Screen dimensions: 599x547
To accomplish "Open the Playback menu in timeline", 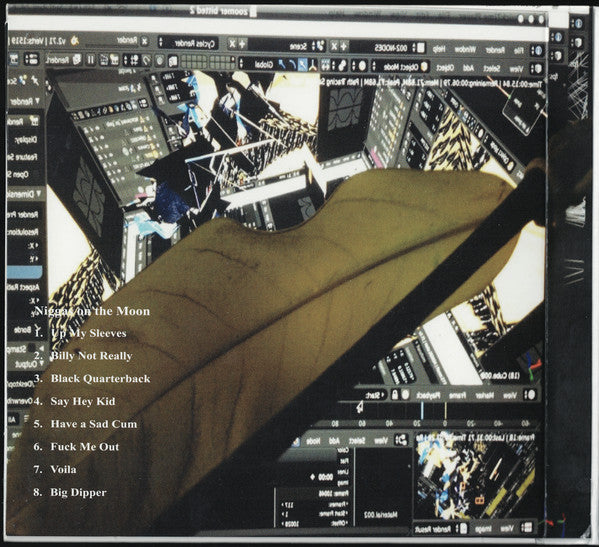I will pyautogui.click(x=428, y=395).
